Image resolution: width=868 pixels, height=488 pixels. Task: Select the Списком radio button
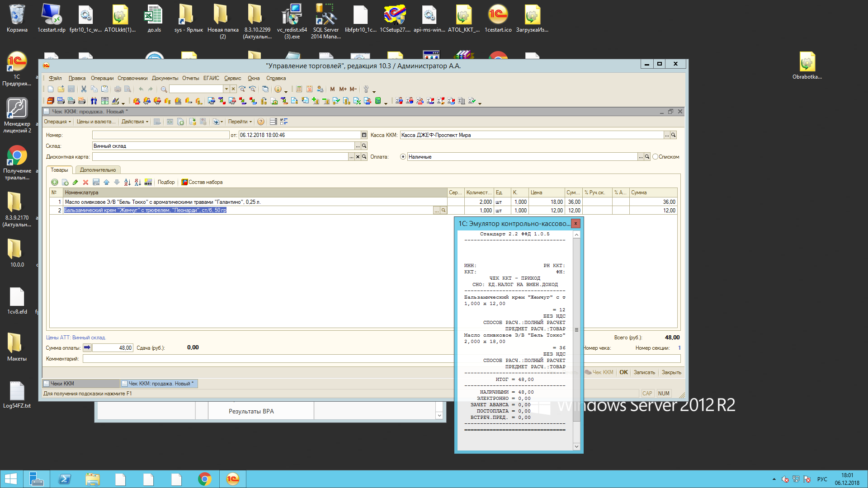tap(655, 157)
